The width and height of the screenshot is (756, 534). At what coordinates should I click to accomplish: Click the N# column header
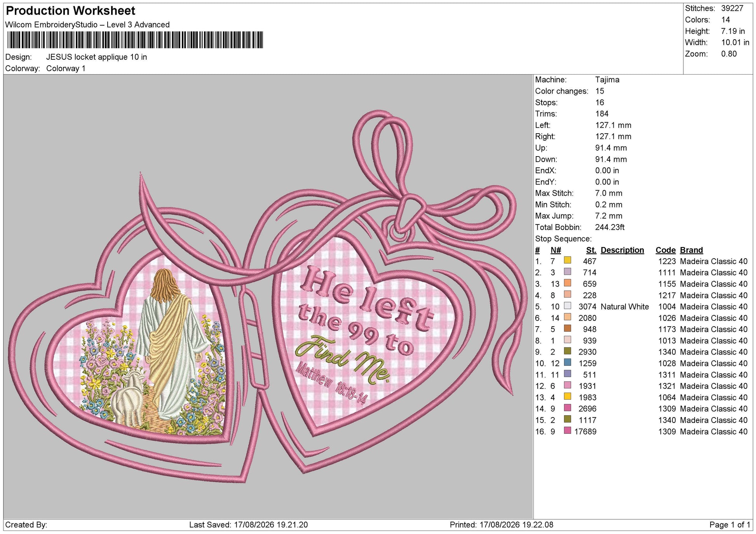click(x=556, y=250)
